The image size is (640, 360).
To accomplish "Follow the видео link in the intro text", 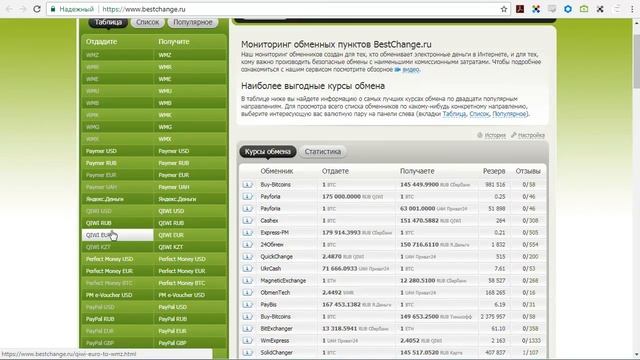I will (x=411, y=69).
